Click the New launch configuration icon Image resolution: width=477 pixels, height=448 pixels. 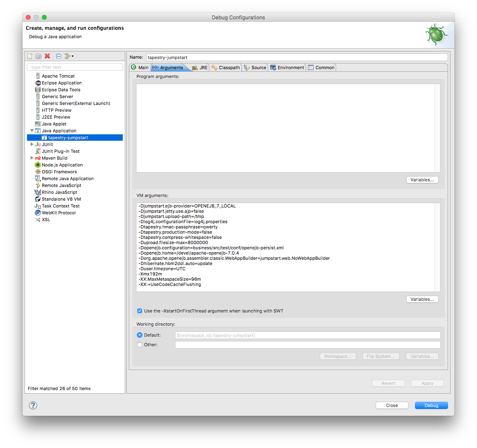click(x=30, y=56)
